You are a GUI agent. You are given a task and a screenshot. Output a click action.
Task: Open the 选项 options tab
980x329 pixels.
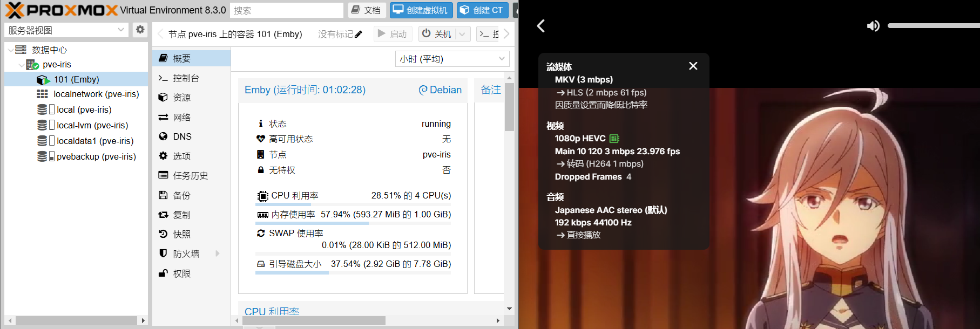point(192,156)
